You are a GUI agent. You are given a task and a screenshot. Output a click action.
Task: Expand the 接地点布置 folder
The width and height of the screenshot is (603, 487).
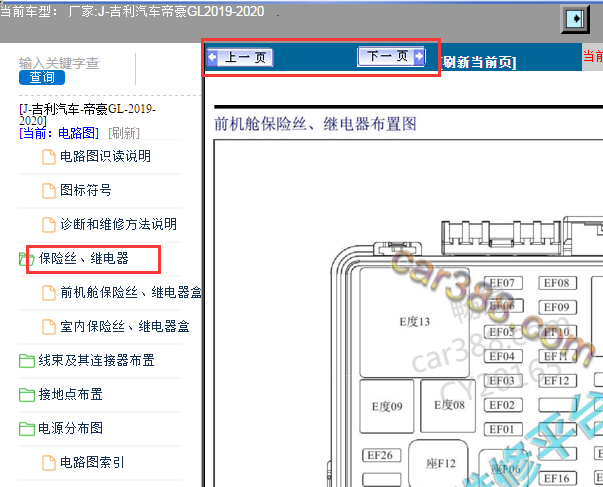click(70, 394)
